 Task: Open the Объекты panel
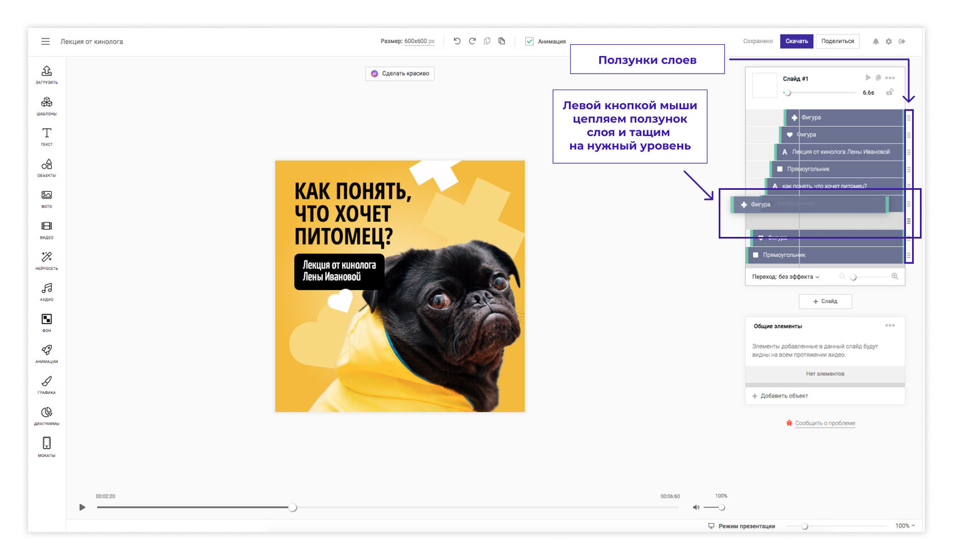[x=47, y=168]
